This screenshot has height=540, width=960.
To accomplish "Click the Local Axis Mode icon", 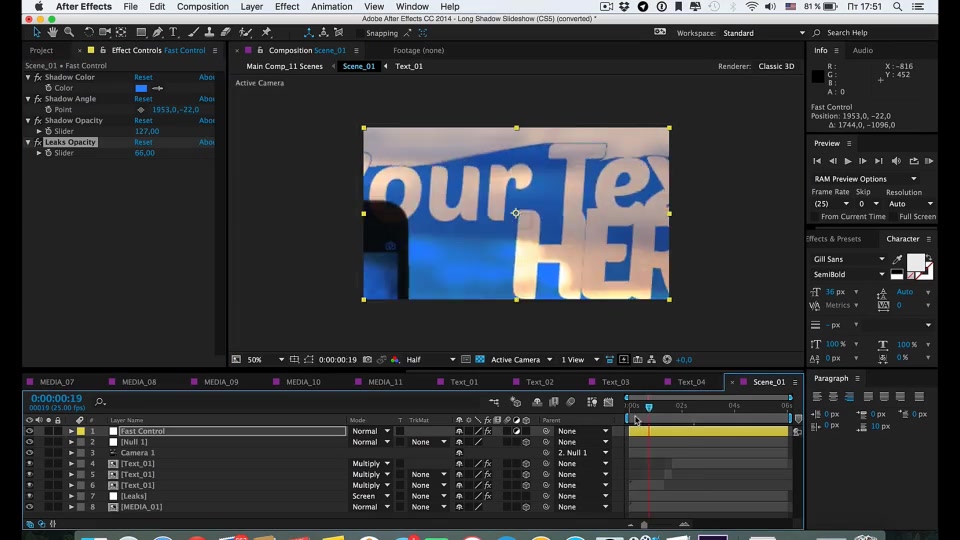I will point(309,33).
